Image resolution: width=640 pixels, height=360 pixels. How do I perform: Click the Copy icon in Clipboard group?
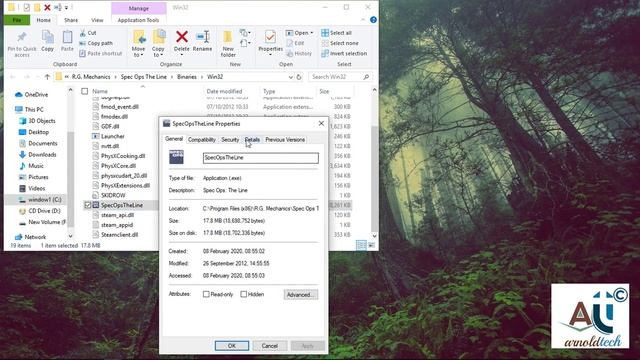[x=47, y=38]
